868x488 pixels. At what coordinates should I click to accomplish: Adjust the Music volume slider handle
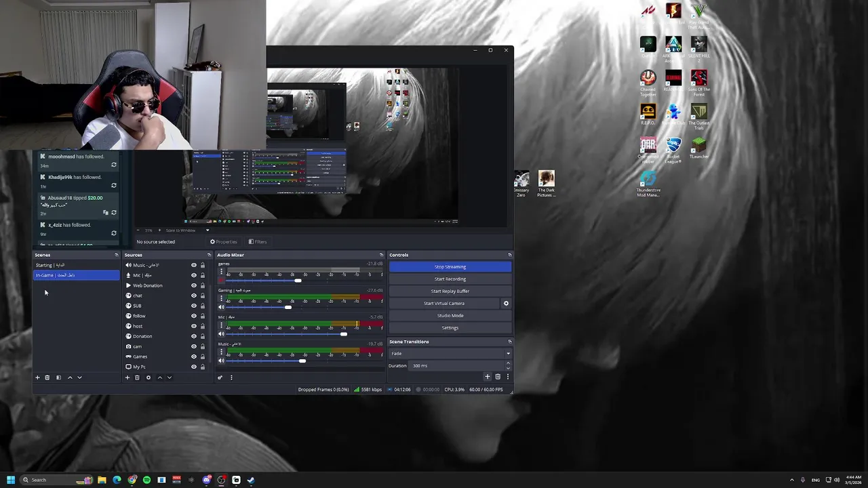click(x=302, y=361)
